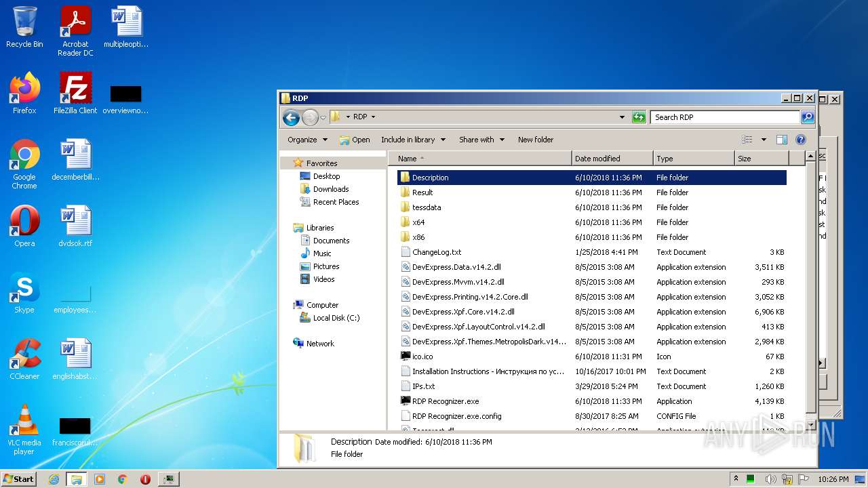Launch Acrobat Reader DC shortcut

coord(75,30)
